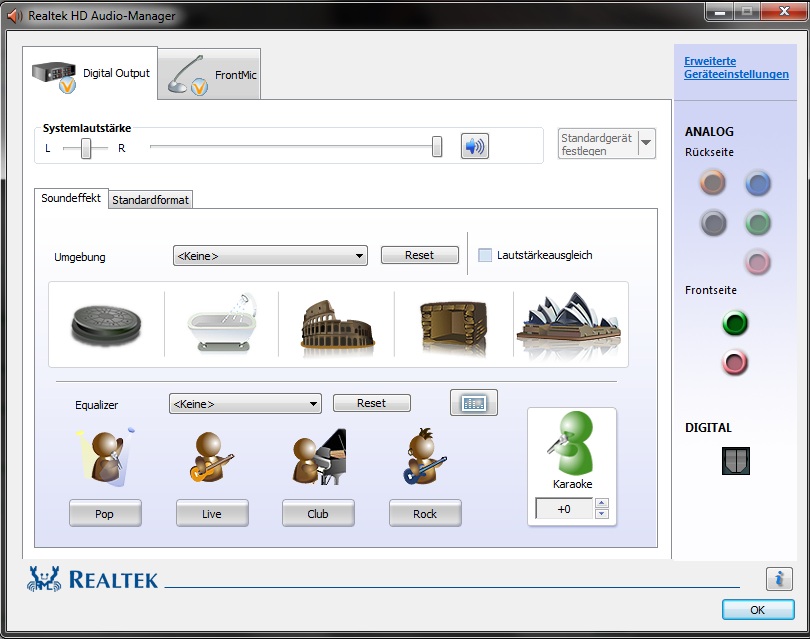Click the Realtek crab logo

[44, 579]
